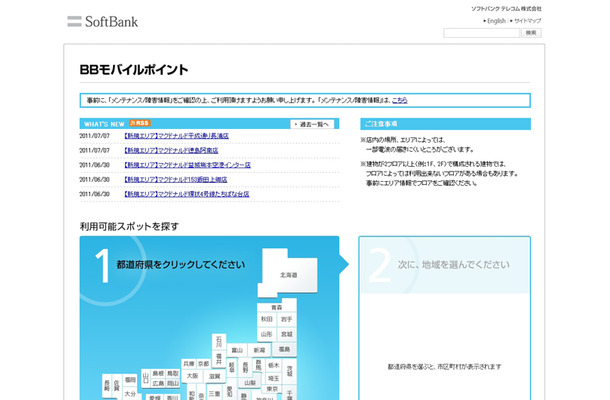This screenshot has width=610, height=400.
Task: Select 大分 prefecture tile
Action: 130,393
